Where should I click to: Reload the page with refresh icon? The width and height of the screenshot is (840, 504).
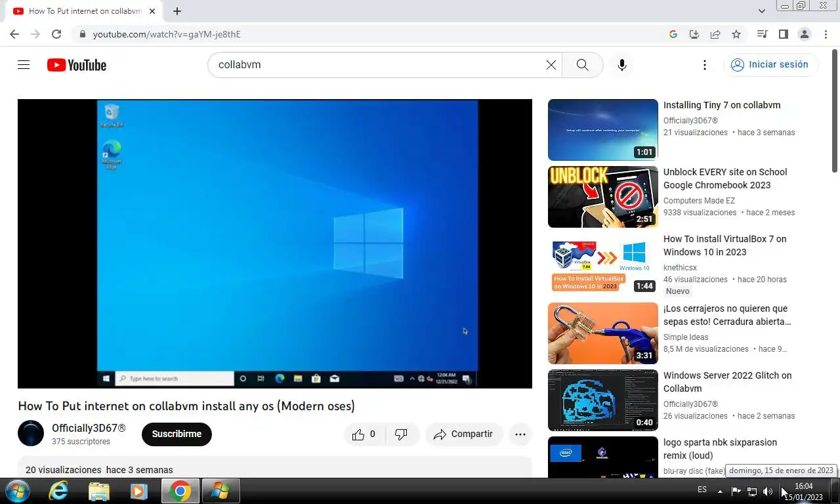point(56,34)
